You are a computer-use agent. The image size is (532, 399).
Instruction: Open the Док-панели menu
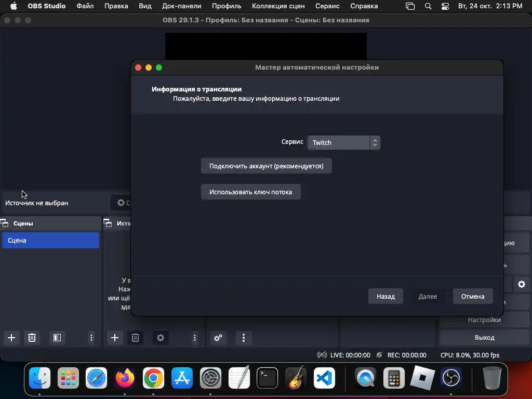click(181, 6)
